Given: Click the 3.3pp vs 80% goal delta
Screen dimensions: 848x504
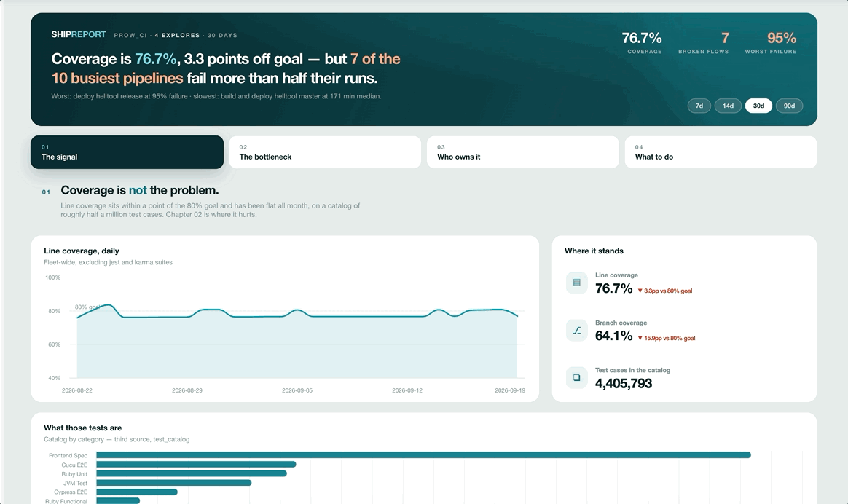Looking at the screenshot, I should click(664, 291).
